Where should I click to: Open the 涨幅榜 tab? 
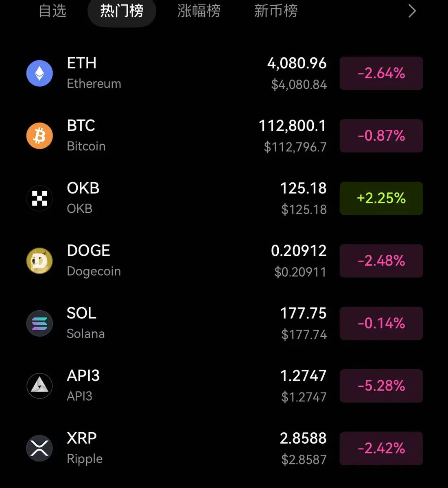[199, 11]
